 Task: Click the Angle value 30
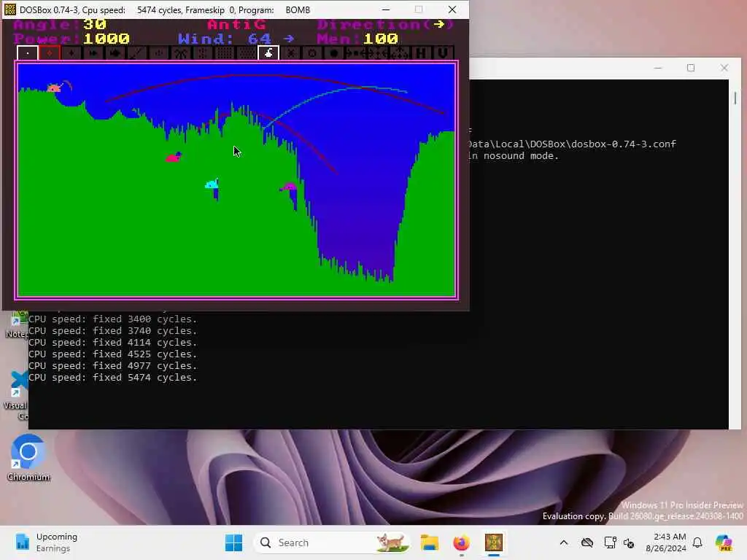95,24
